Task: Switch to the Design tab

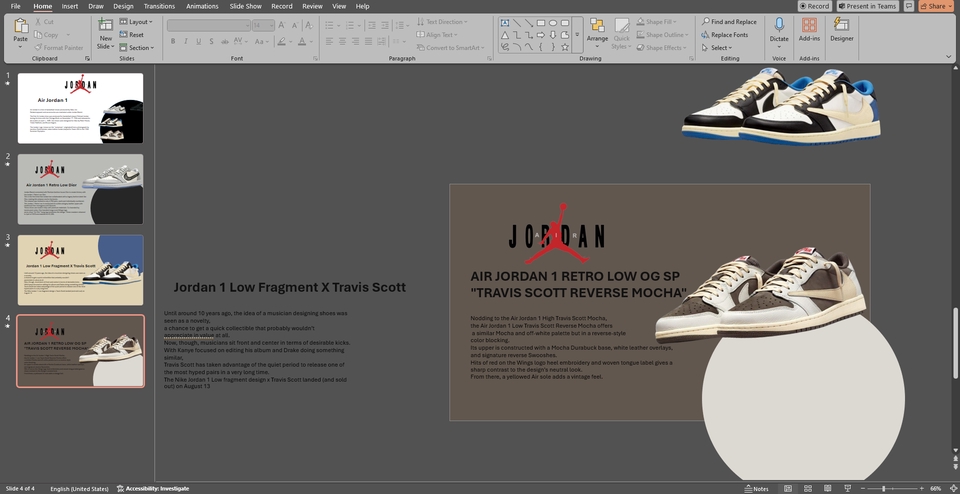Action: tap(123, 6)
